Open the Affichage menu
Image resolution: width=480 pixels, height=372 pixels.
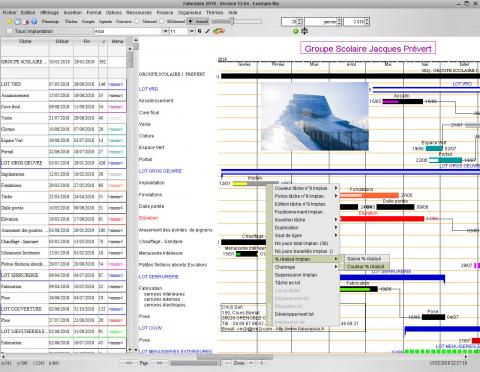(49, 12)
